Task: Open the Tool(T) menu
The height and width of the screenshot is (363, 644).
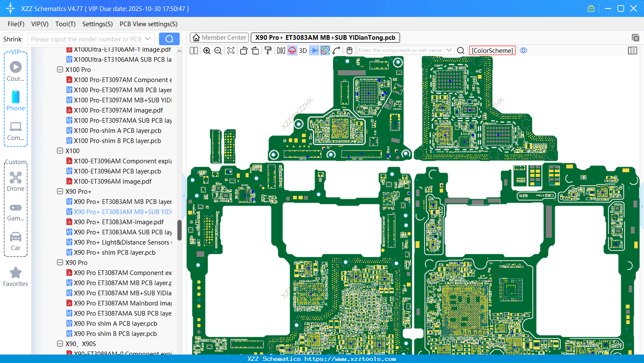Action: click(x=66, y=24)
